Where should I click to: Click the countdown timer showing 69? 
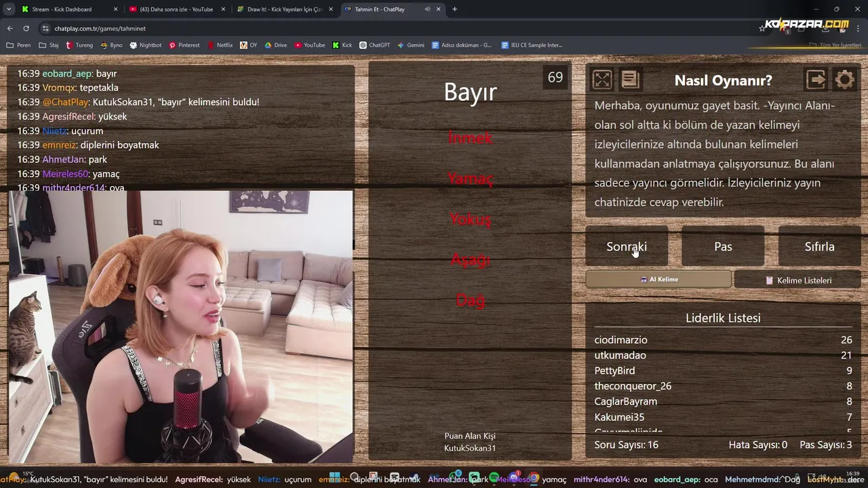pos(555,77)
